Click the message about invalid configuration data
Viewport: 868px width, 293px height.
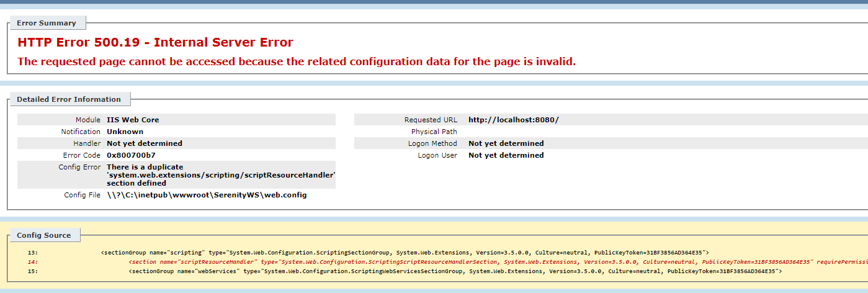tap(297, 61)
